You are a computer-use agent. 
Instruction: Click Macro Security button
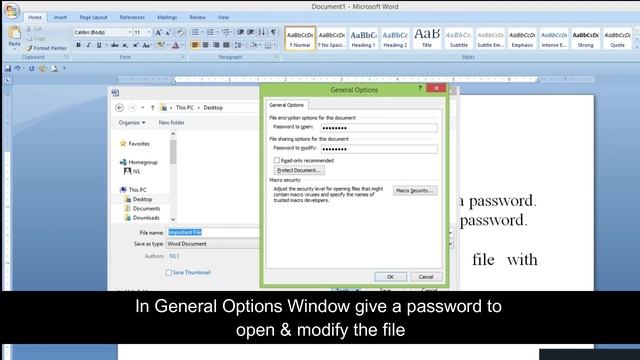click(x=415, y=191)
